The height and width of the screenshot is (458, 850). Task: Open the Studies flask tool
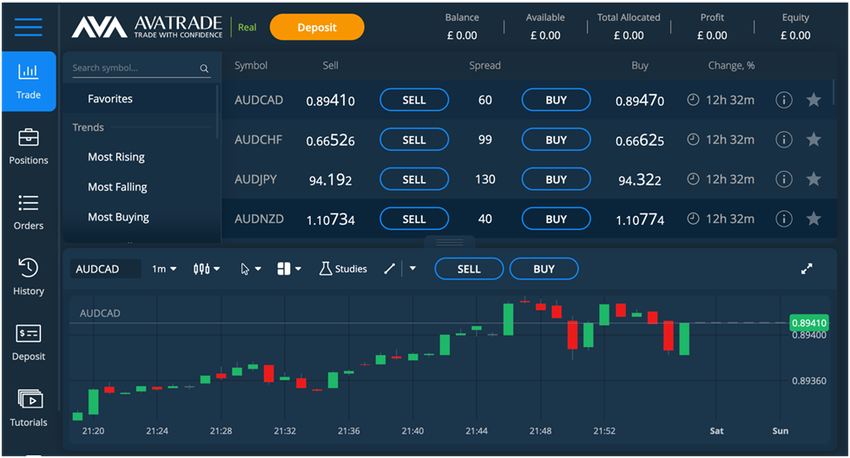[343, 269]
